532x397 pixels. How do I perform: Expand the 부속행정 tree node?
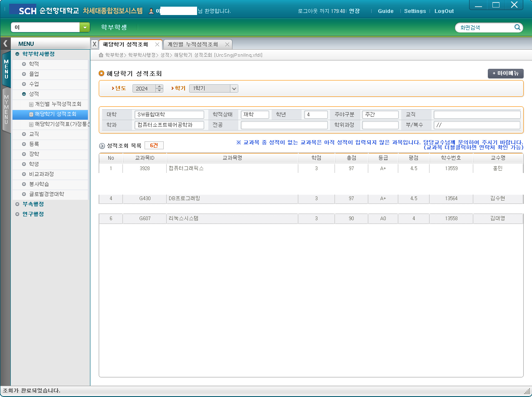coord(17,204)
